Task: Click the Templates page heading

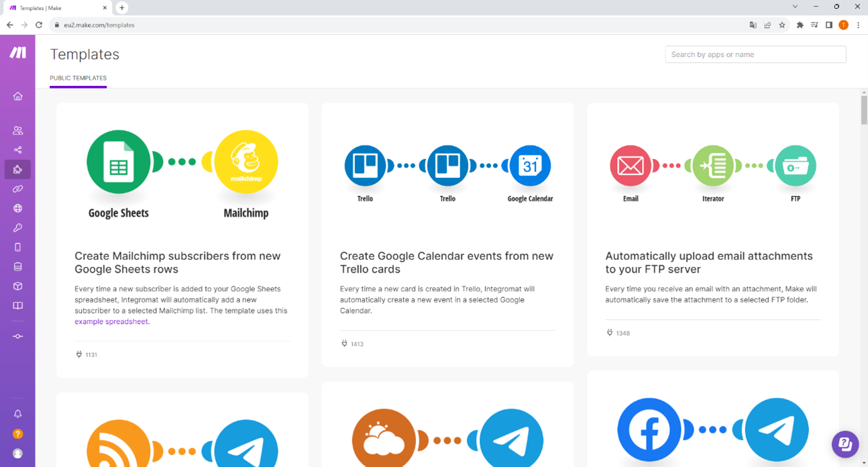Action: coord(85,54)
